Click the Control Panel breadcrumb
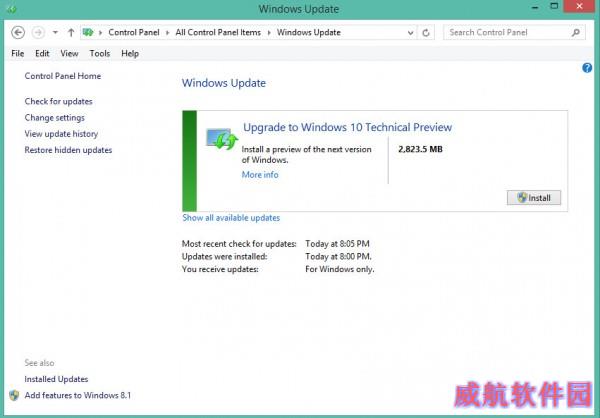The image size is (600, 418). pyautogui.click(x=134, y=33)
